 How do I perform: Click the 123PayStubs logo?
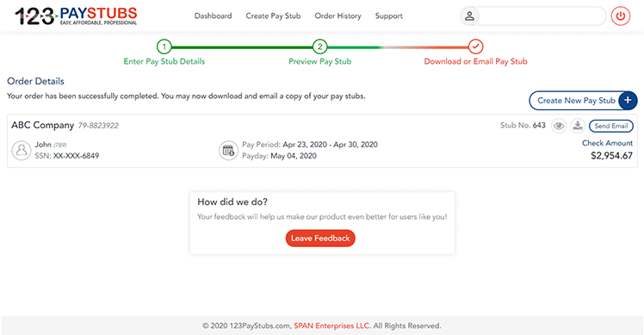click(x=76, y=16)
